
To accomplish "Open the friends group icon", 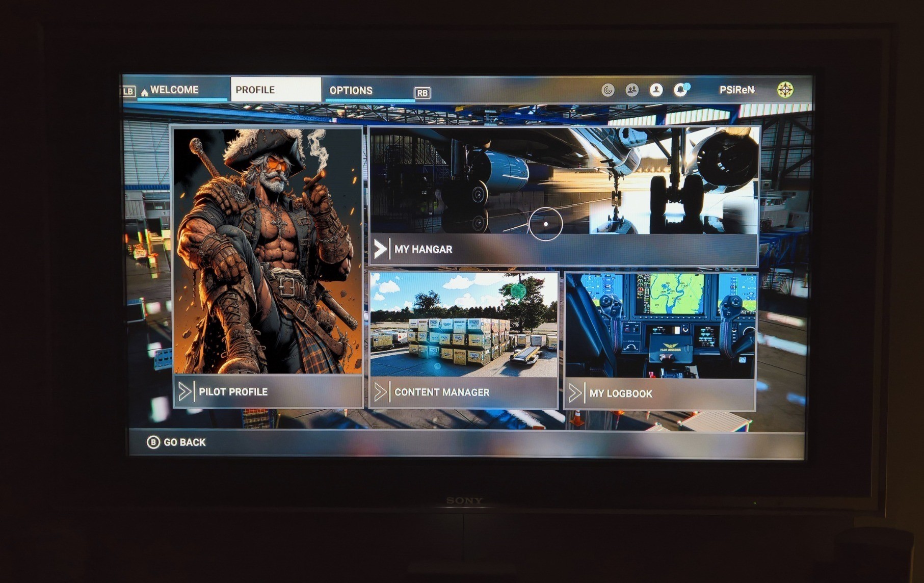I will click(x=632, y=90).
